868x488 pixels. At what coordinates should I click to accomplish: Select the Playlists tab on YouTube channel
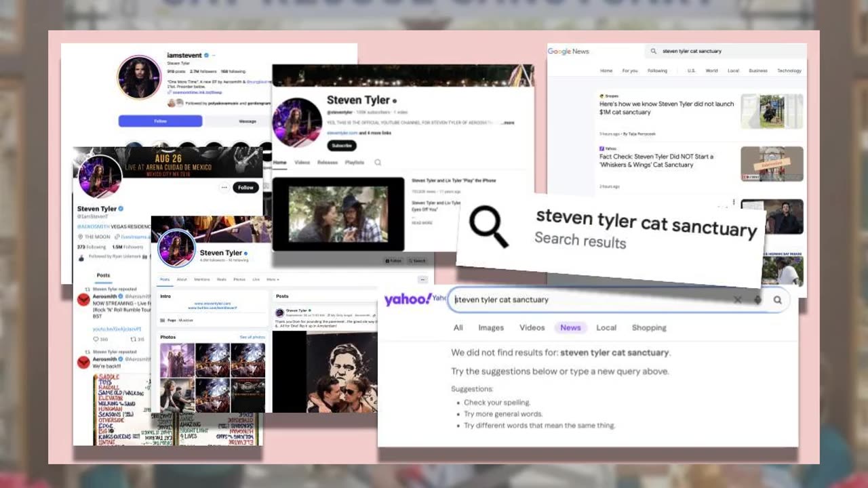(x=355, y=163)
